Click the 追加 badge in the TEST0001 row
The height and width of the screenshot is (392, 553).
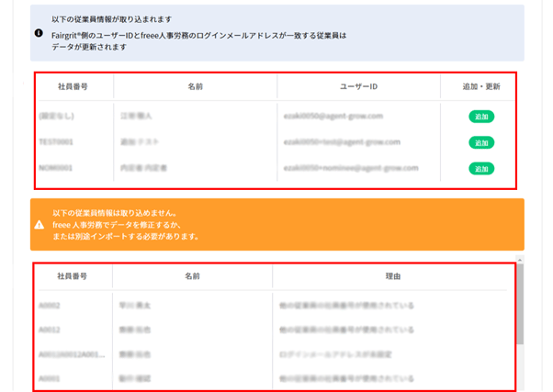480,142
